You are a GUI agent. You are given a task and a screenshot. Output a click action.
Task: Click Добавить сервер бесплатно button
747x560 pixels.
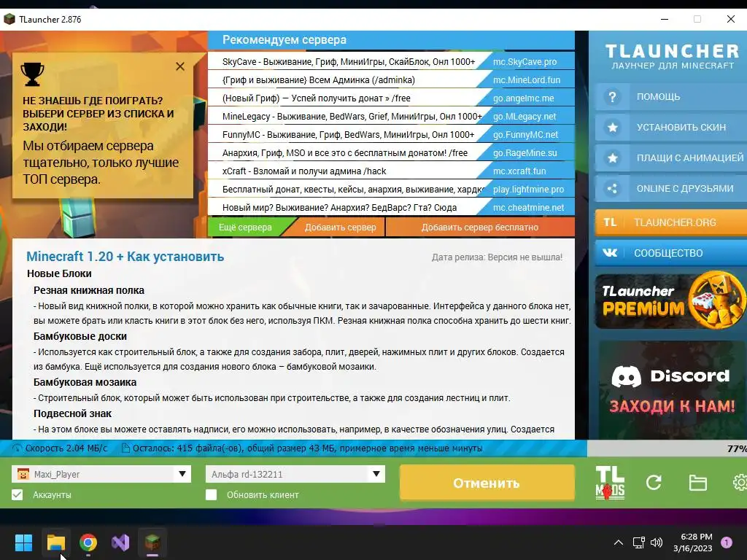tap(480, 227)
